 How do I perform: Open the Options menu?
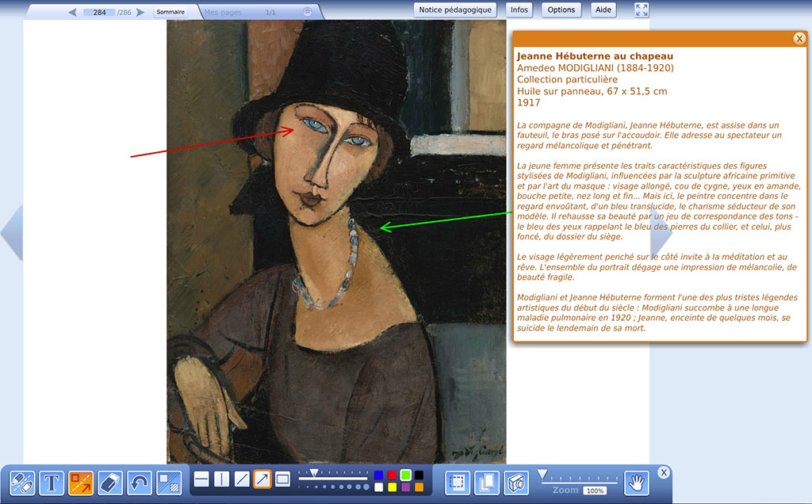coord(561,10)
